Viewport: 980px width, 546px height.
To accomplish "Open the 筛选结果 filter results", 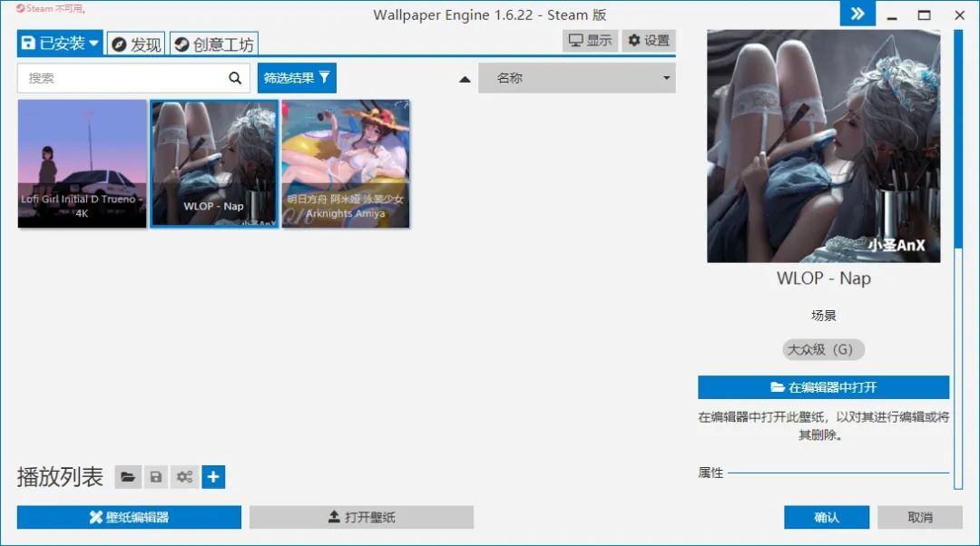I will tap(297, 78).
